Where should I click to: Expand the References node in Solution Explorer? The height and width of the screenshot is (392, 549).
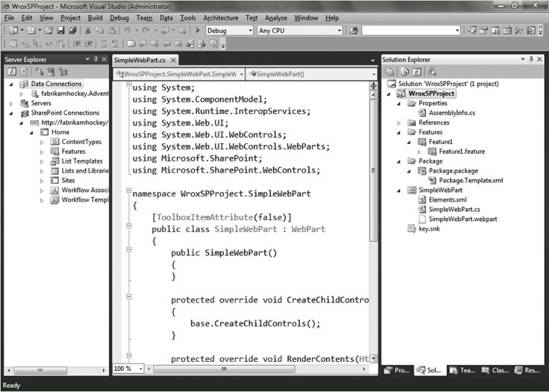[399, 123]
